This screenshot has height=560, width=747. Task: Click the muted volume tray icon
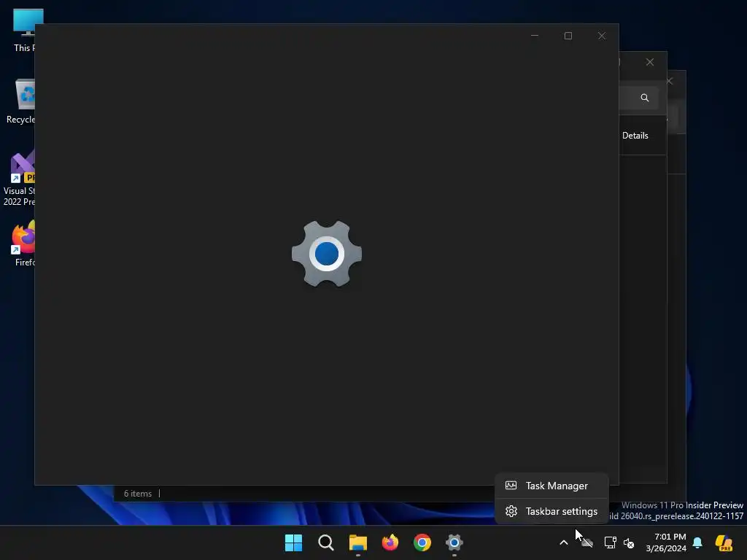(x=629, y=542)
